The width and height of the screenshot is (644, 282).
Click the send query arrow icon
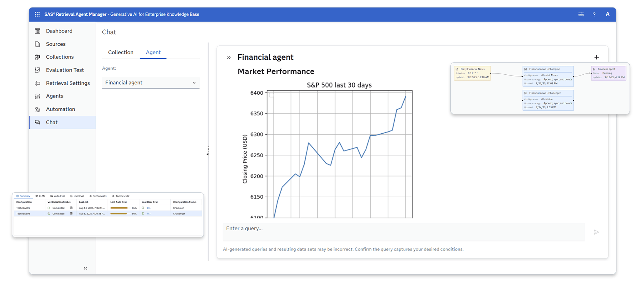coord(596,232)
